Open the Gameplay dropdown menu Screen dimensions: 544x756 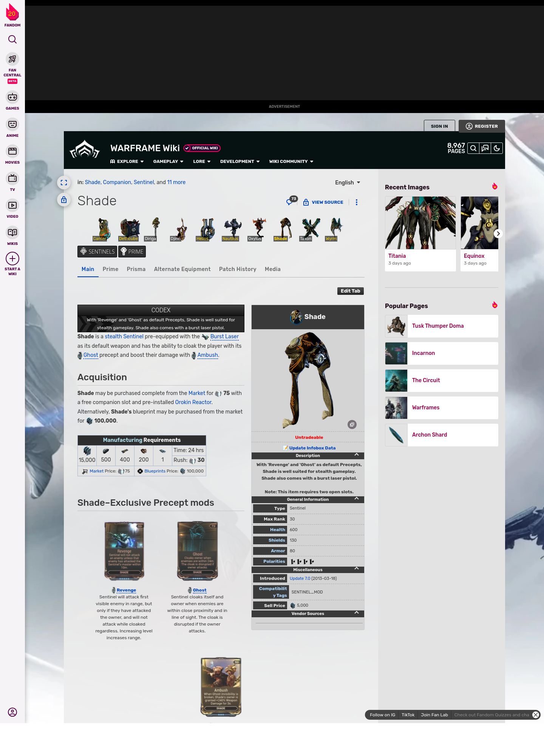pyautogui.click(x=168, y=161)
